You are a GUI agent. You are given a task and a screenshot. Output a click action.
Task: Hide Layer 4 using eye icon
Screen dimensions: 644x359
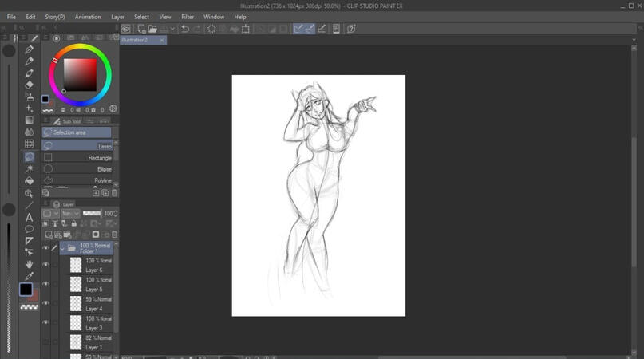[x=45, y=303]
